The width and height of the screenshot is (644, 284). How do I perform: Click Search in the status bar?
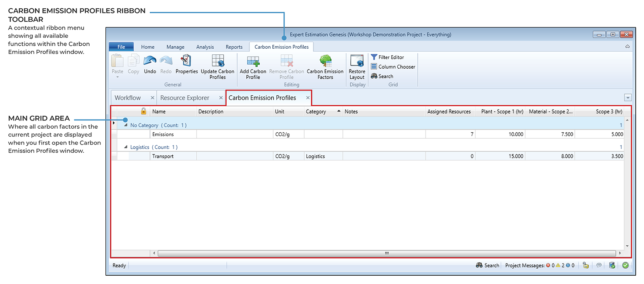pos(487,265)
